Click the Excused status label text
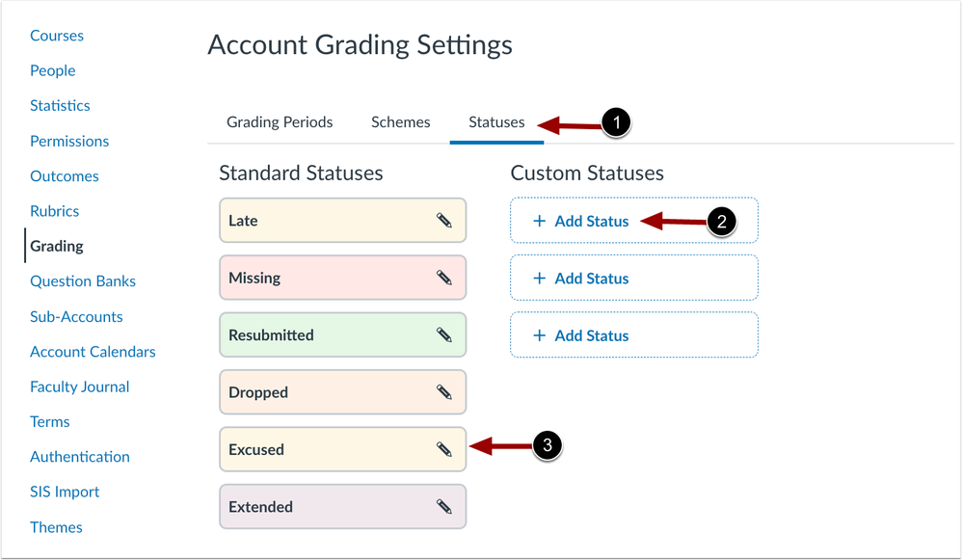The width and height of the screenshot is (962, 560). (x=256, y=449)
